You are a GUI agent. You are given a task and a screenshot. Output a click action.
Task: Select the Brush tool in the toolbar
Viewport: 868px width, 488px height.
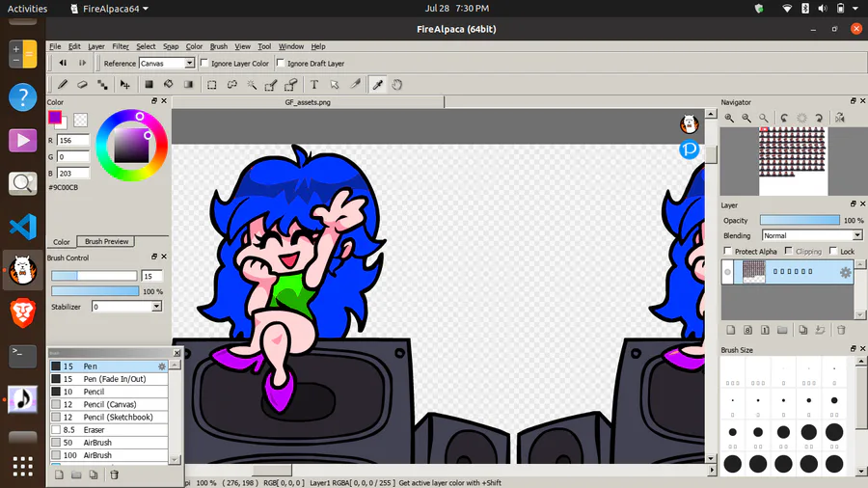(63, 85)
